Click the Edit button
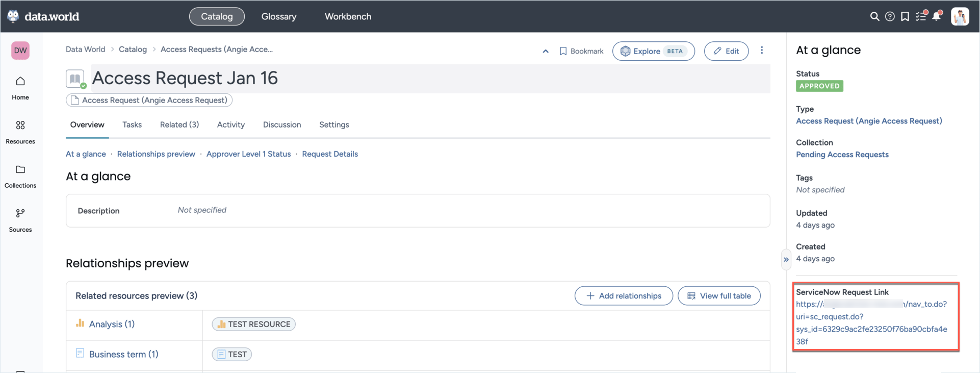 (x=726, y=51)
